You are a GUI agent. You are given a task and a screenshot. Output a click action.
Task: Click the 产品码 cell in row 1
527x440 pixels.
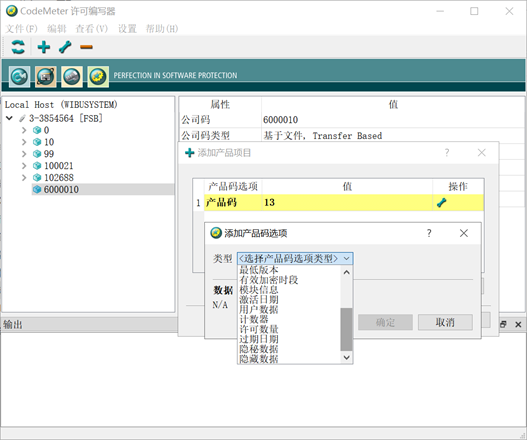point(233,203)
